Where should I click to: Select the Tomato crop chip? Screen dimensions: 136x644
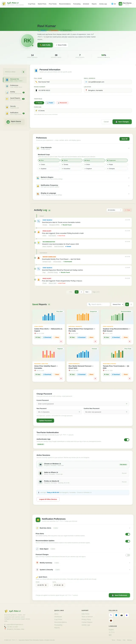coord(72,164)
